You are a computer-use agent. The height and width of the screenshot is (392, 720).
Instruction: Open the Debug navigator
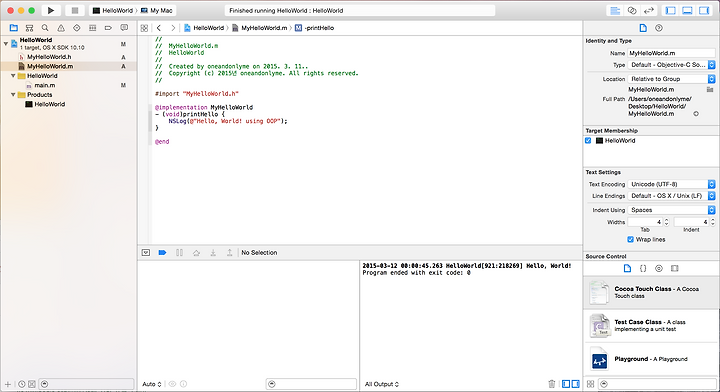click(92, 28)
